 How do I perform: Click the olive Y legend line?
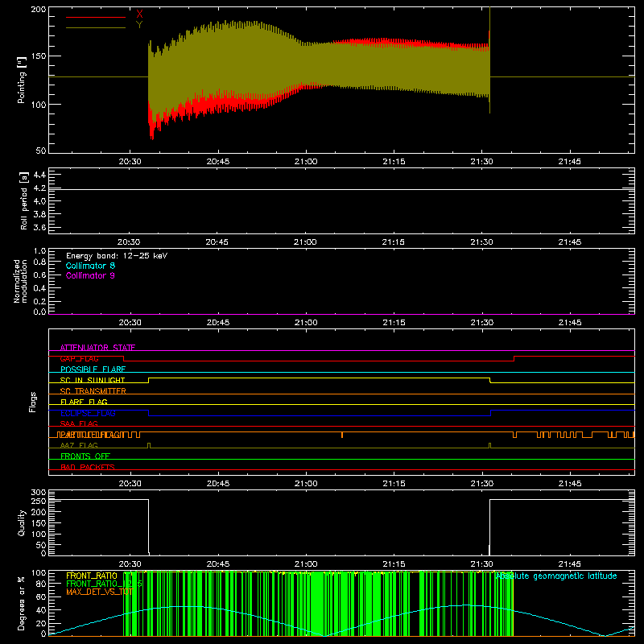coord(96,28)
